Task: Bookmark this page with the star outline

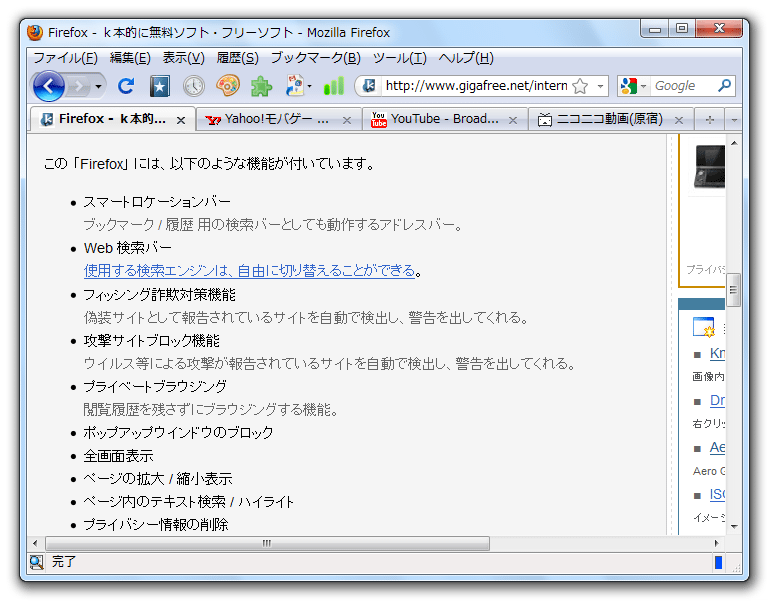Action: pyautogui.click(x=580, y=86)
